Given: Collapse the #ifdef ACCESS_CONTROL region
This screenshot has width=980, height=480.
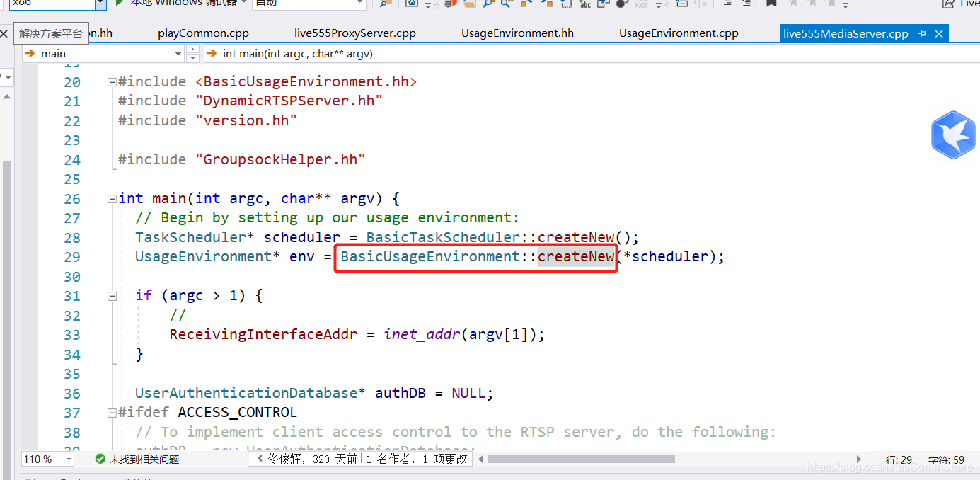Looking at the screenshot, I should point(112,413).
